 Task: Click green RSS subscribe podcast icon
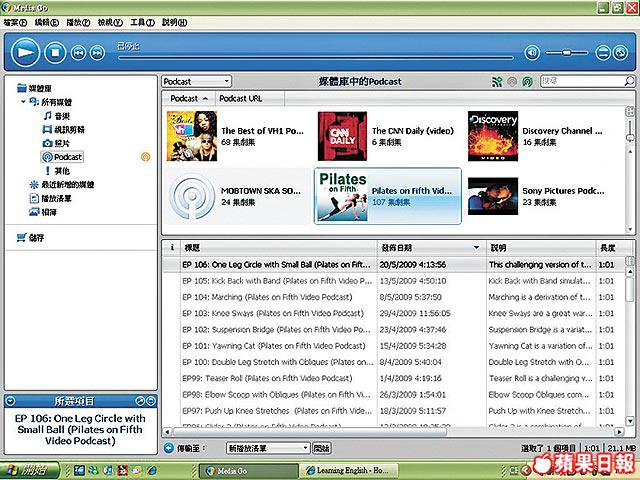[x=497, y=82]
